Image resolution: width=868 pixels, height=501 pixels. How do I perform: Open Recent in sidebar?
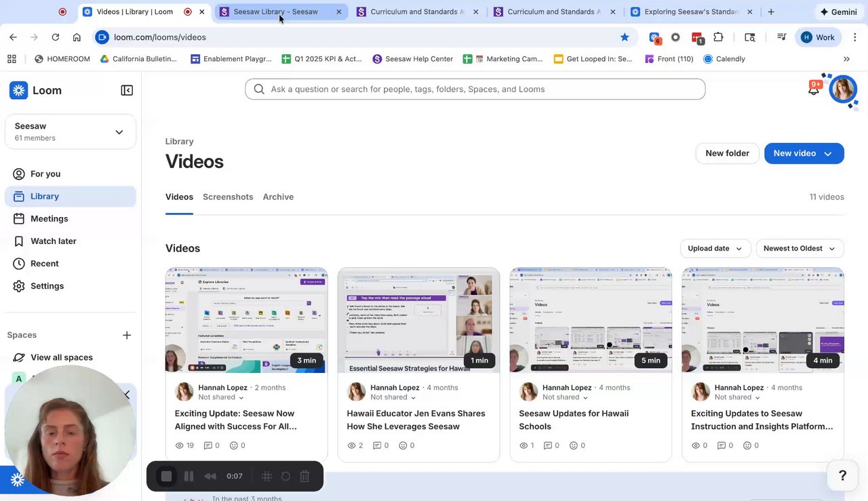(x=71, y=263)
